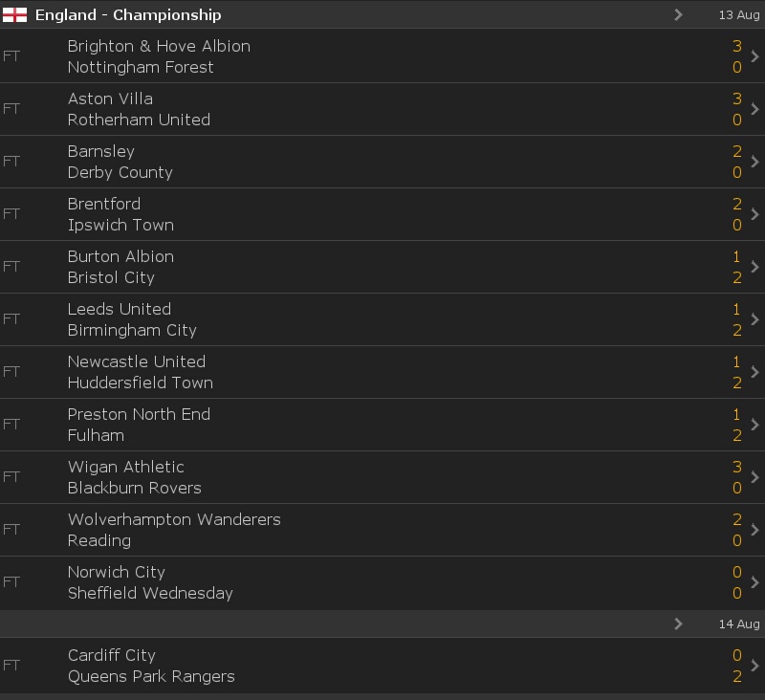Expand the 14 Aug section chevron
This screenshot has width=765, height=700.
678,623
